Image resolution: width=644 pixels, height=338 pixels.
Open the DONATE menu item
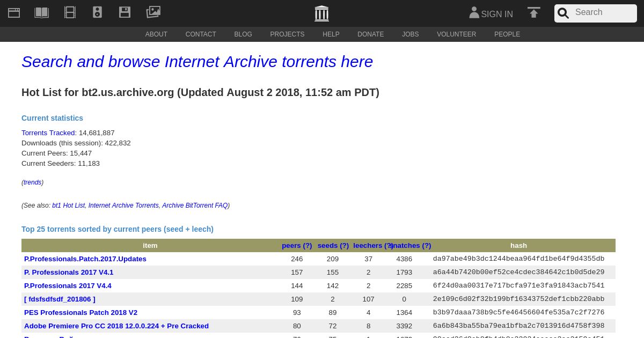pos(371,34)
